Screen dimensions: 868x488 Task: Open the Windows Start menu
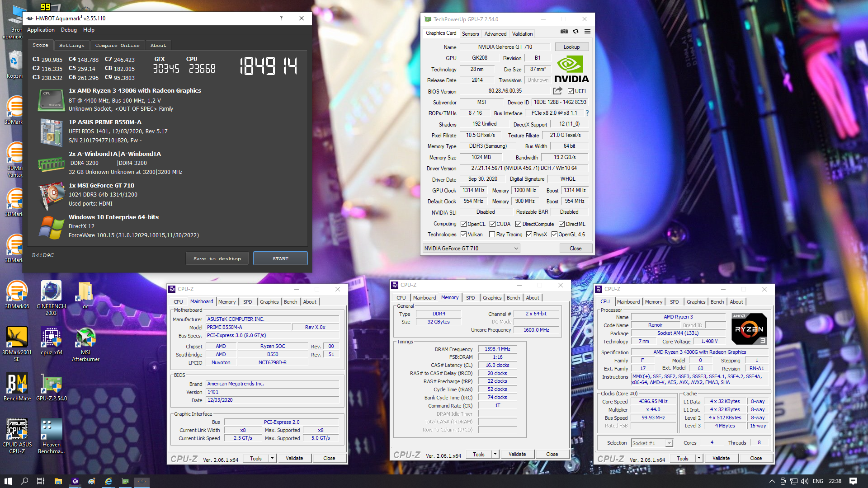8,481
